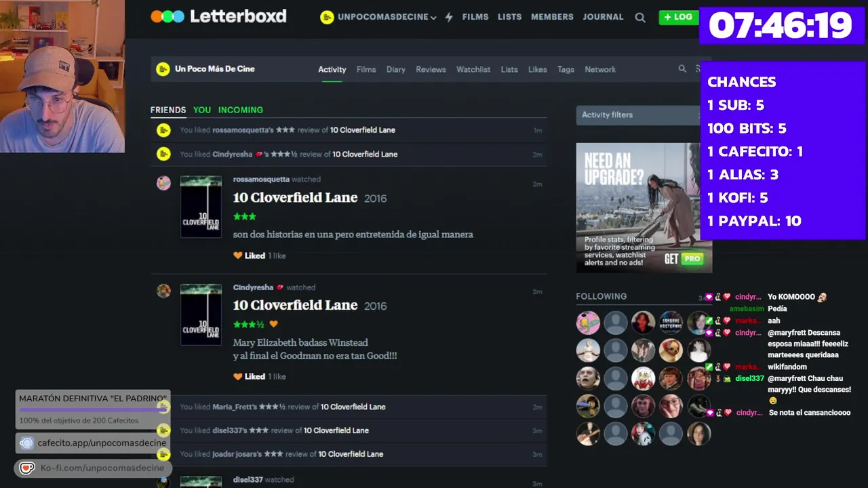
Task: Open the 10 Cloverfield Lane poster in rossamosquetta's entry
Action: 201,207
